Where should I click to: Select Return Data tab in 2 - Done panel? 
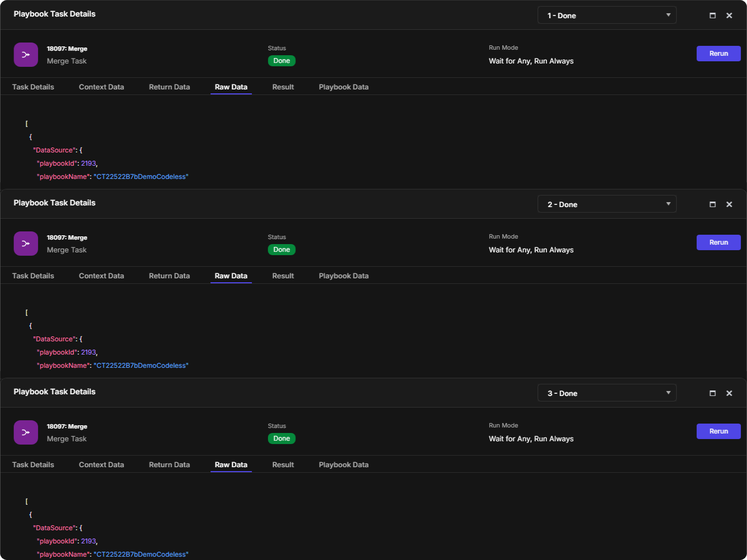click(170, 276)
